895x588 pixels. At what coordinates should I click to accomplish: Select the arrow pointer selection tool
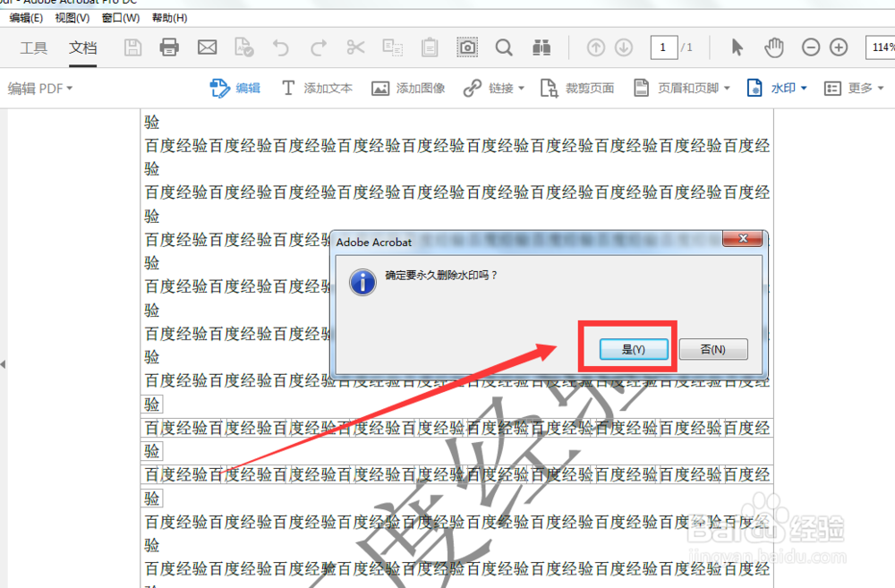coord(737,47)
